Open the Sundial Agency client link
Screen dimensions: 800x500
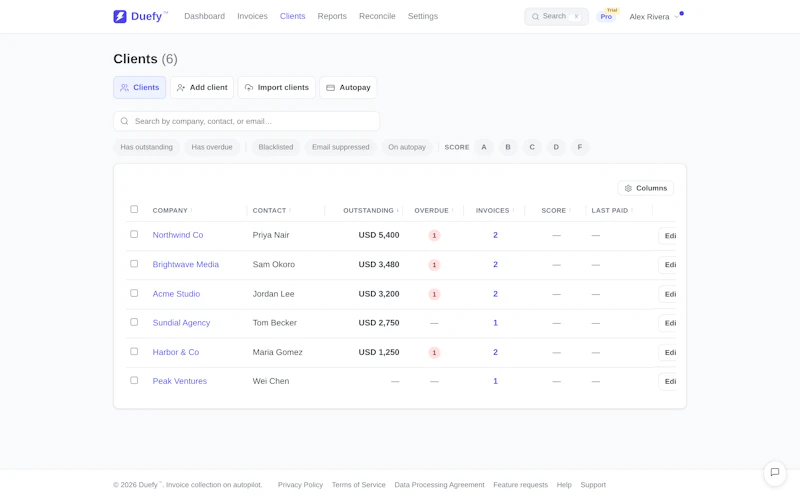coord(181,323)
